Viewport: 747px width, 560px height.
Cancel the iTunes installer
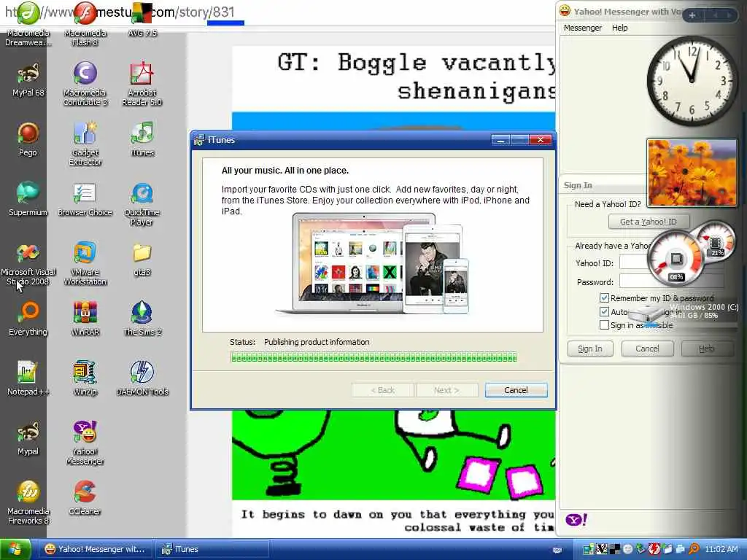pyautogui.click(x=516, y=390)
